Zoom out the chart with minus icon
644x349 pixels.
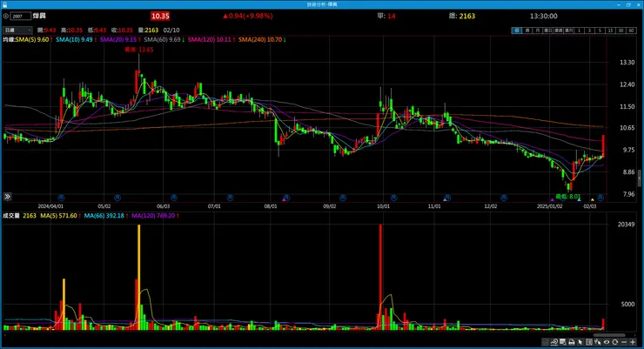[x=624, y=342]
